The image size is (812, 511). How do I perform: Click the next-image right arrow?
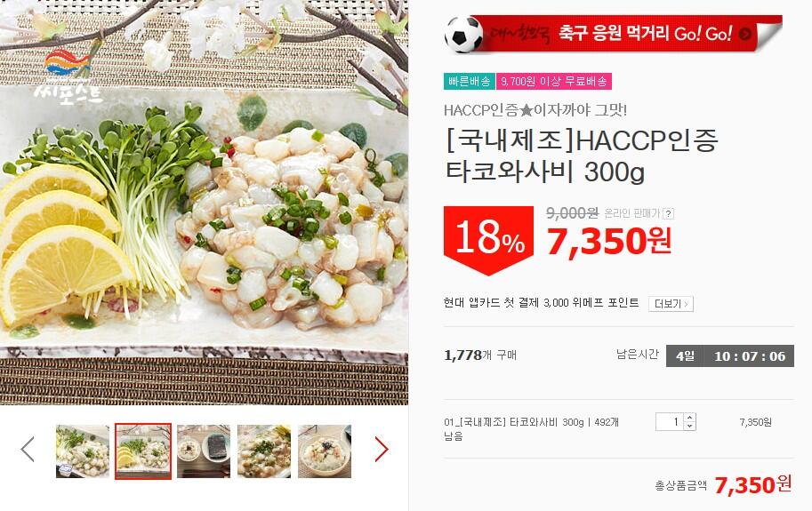coord(382,449)
